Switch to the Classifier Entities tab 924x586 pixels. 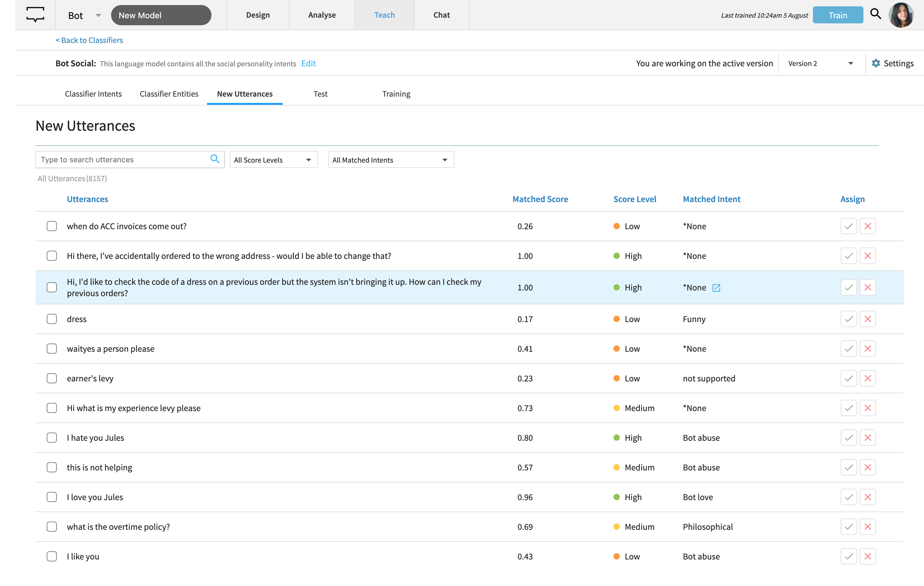169,94
